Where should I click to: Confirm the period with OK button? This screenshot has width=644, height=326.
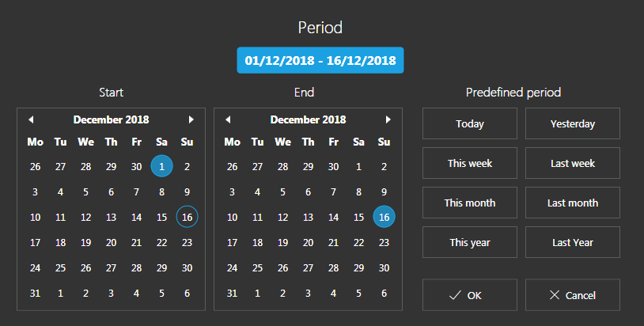[x=469, y=295]
